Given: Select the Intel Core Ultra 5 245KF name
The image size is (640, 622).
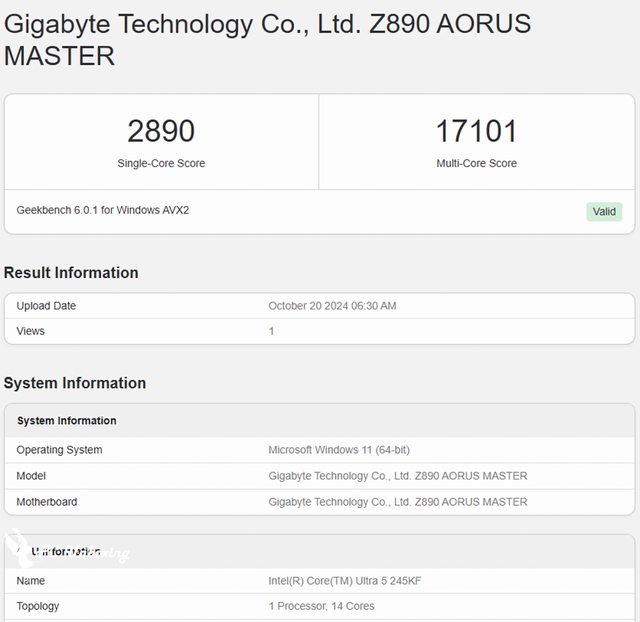Looking at the screenshot, I should (x=345, y=581).
